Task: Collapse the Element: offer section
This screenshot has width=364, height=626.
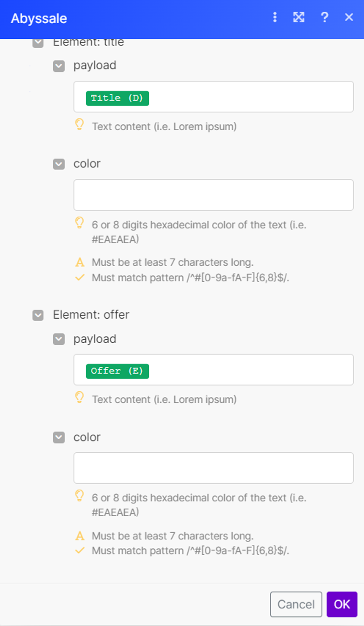Action: pyautogui.click(x=38, y=315)
